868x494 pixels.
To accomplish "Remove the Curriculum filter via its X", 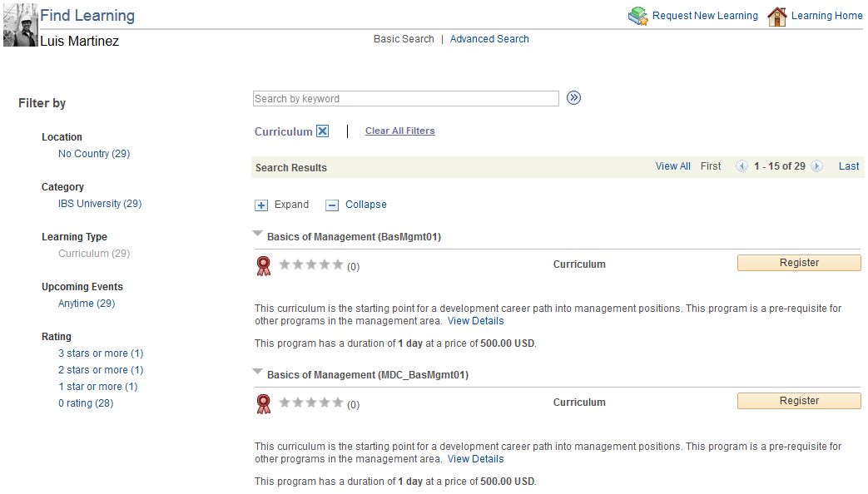I will coord(324,130).
